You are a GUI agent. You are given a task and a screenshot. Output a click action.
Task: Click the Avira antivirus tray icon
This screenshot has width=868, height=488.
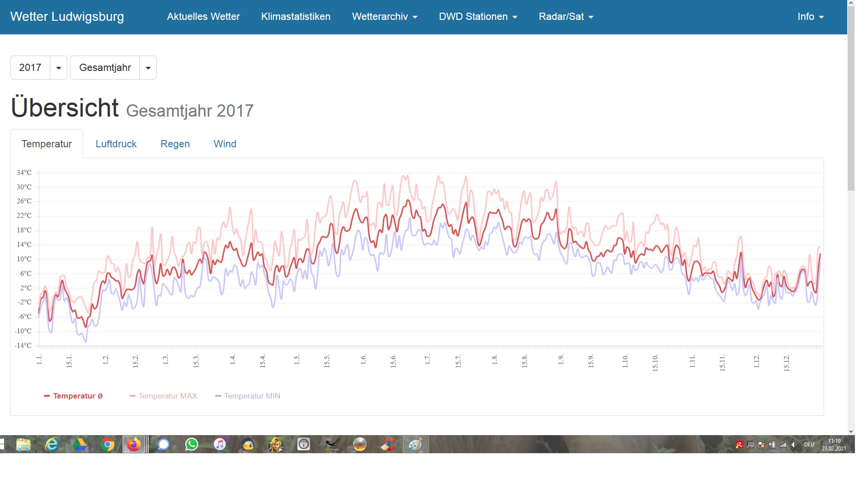click(x=740, y=445)
